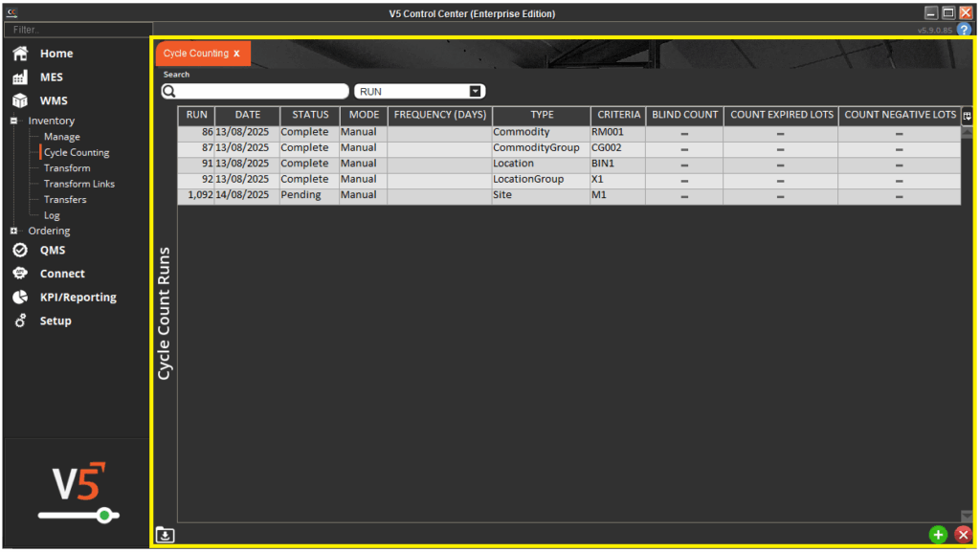980x552 pixels.
Task: Select run 1,092 row cell
Action: click(x=196, y=195)
